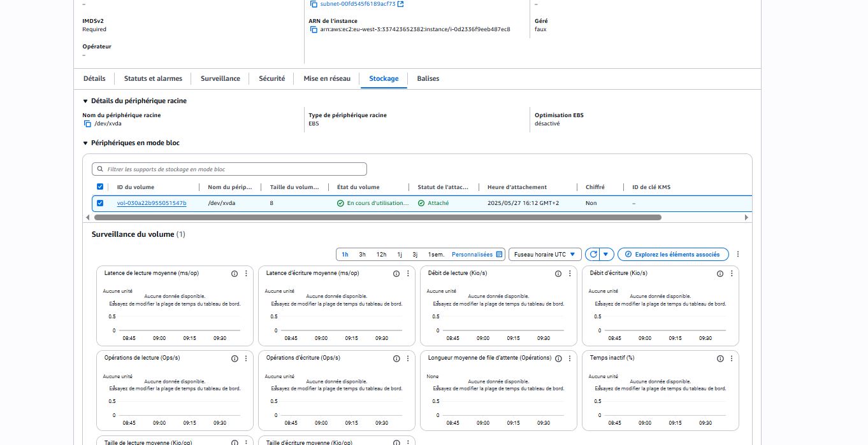Show info for Temps inactif chart
Viewport: 868px width, 445px height.
pos(720,358)
